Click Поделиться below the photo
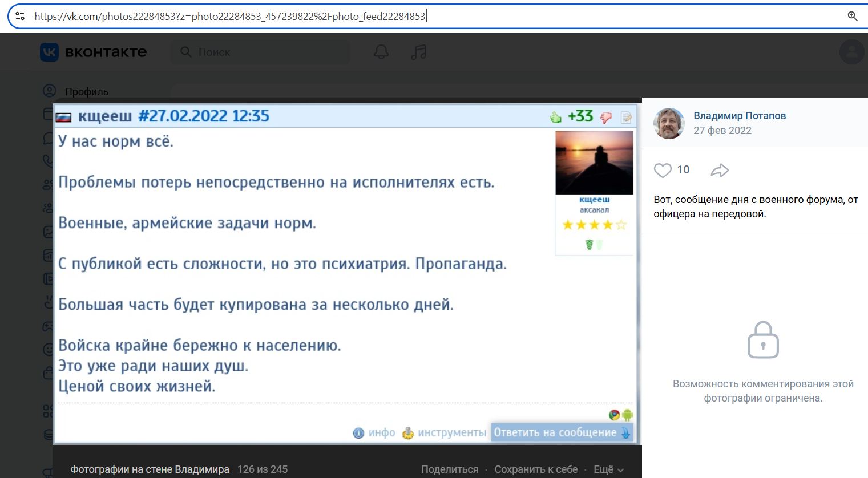Screen dimensions: 868x478 450,469
